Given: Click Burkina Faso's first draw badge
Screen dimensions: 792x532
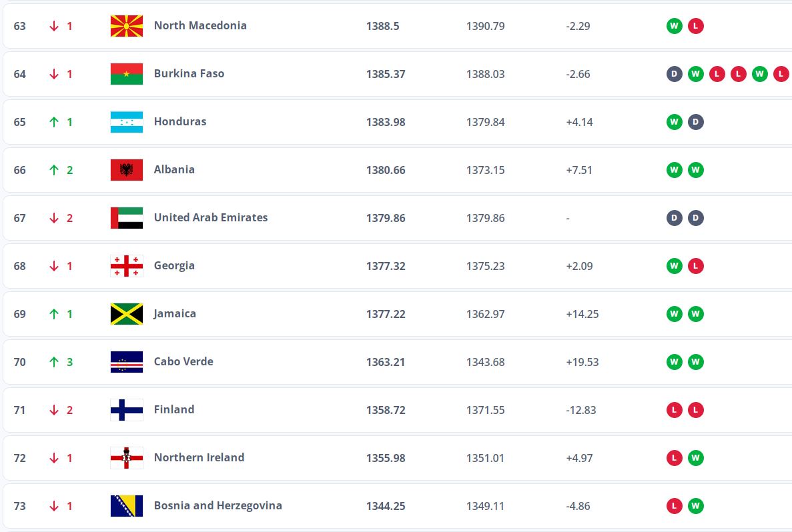Looking at the screenshot, I should (674, 74).
